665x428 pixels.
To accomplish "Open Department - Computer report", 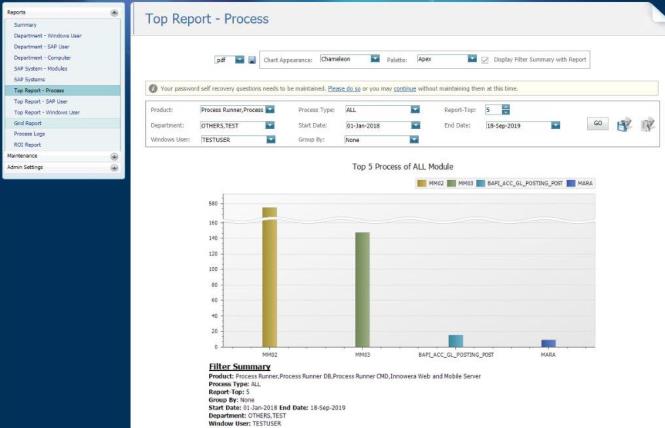I will coord(42,58).
